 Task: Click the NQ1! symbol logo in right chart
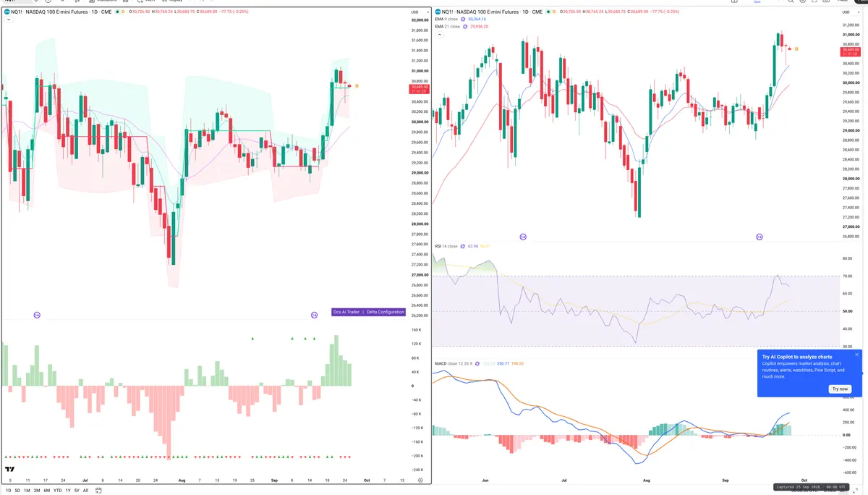(x=438, y=12)
